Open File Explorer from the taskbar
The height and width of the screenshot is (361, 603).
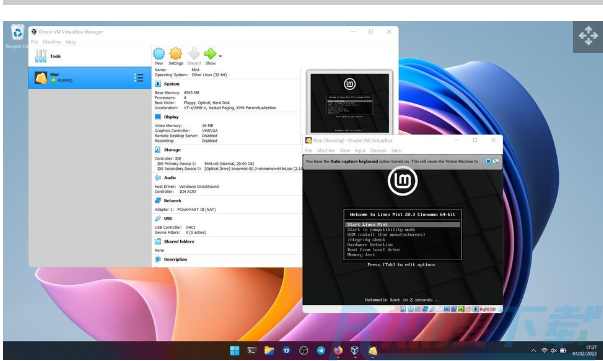pyautogui.click(x=269, y=350)
